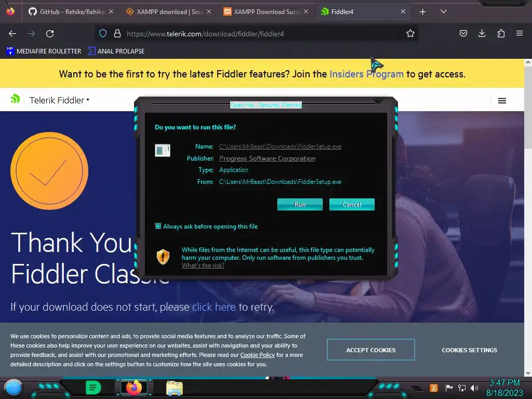Expand the Telerik Fiddler dropdown
The height and width of the screenshot is (399, 532).
pyautogui.click(x=59, y=100)
